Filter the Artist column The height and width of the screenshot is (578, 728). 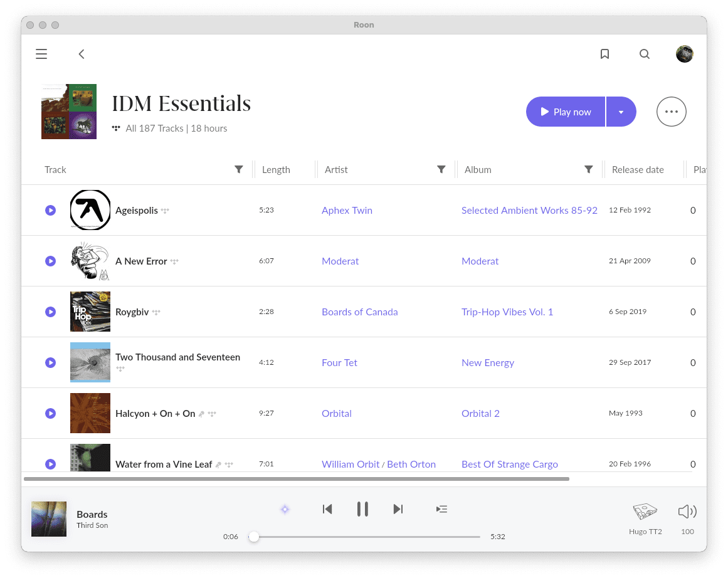coord(441,169)
